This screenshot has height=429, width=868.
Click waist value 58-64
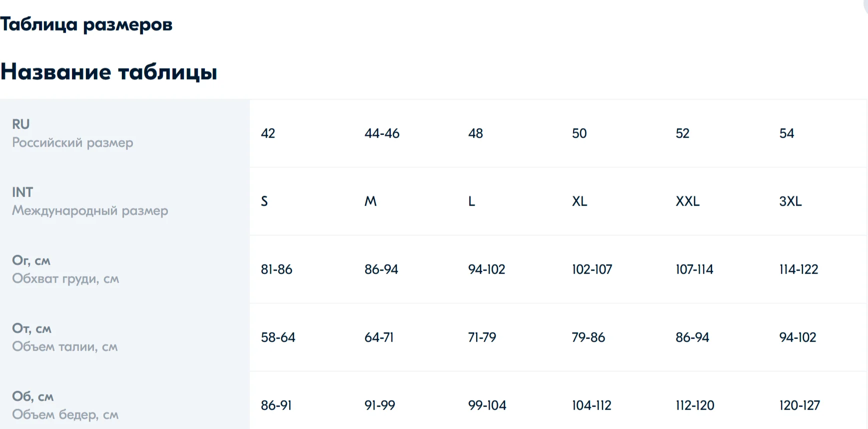point(278,337)
